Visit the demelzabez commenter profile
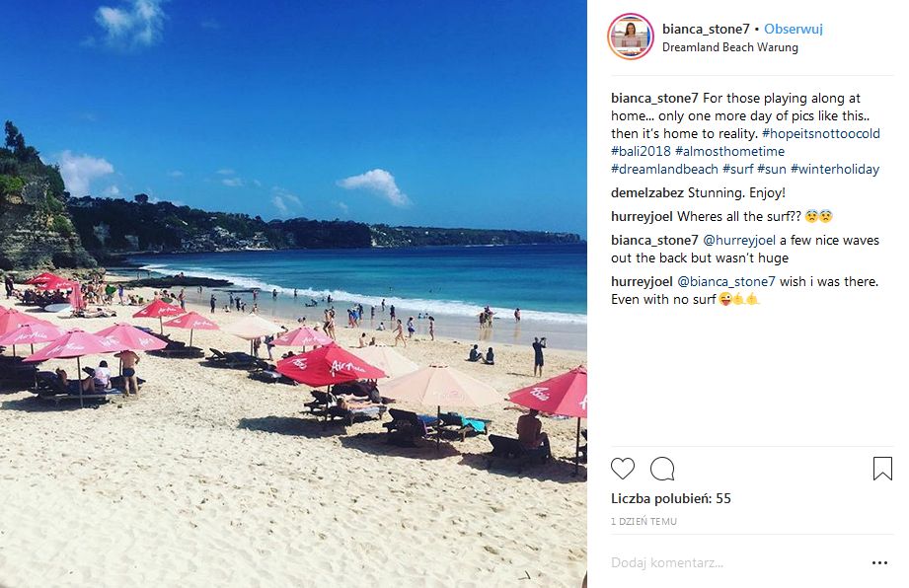 (647, 193)
